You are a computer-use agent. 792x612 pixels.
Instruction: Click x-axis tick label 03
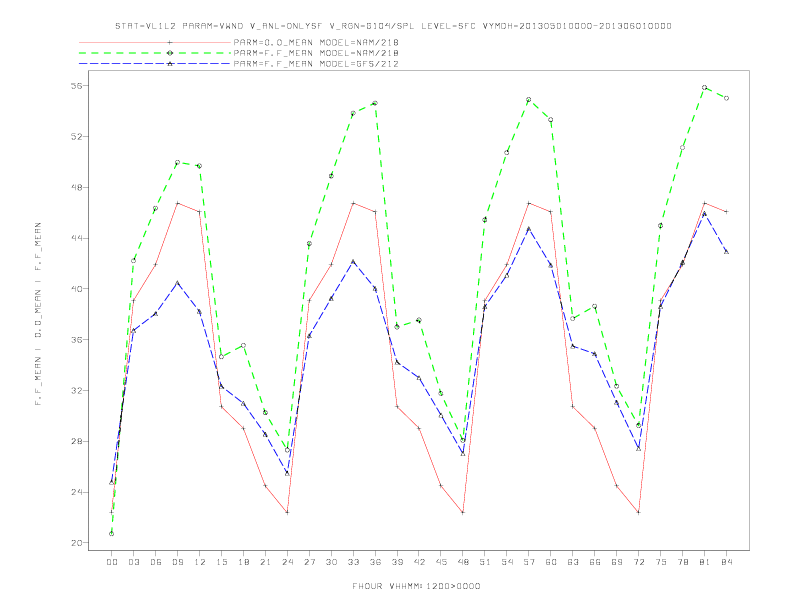click(x=133, y=562)
